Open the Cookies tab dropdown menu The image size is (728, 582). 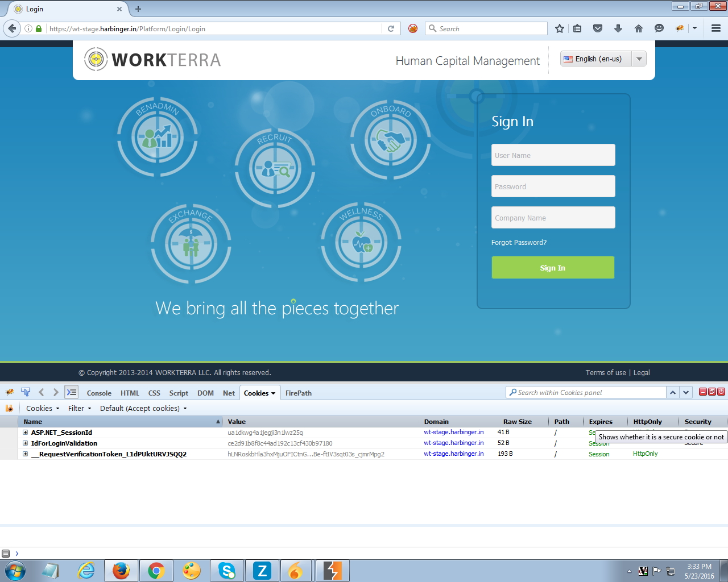point(273,393)
